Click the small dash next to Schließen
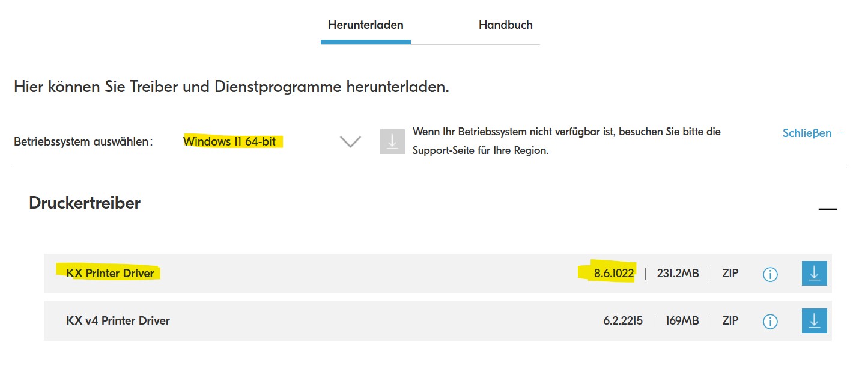 tap(841, 133)
